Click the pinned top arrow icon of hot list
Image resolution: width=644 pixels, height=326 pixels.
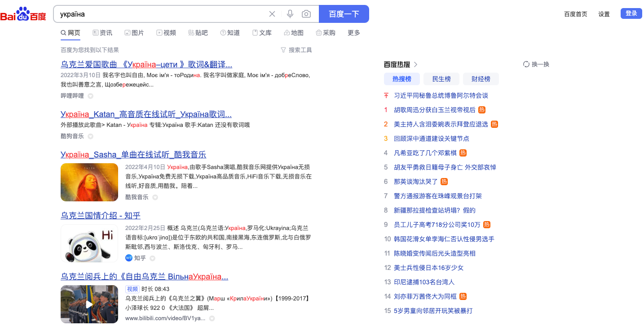click(386, 96)
